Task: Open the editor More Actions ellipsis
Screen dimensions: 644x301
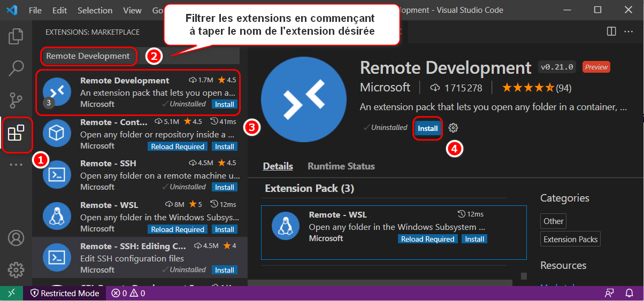Action: [x=630, y=32]
